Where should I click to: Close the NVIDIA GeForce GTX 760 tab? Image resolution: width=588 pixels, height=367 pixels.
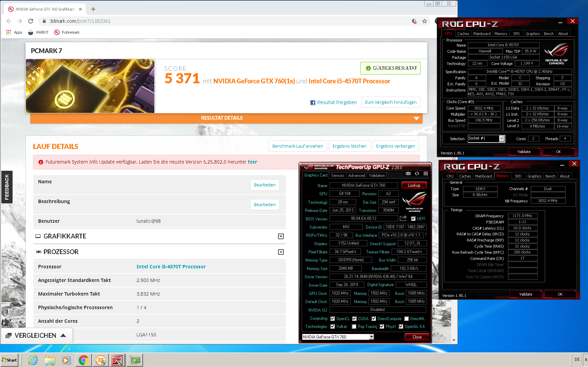(x=80, y=9)
